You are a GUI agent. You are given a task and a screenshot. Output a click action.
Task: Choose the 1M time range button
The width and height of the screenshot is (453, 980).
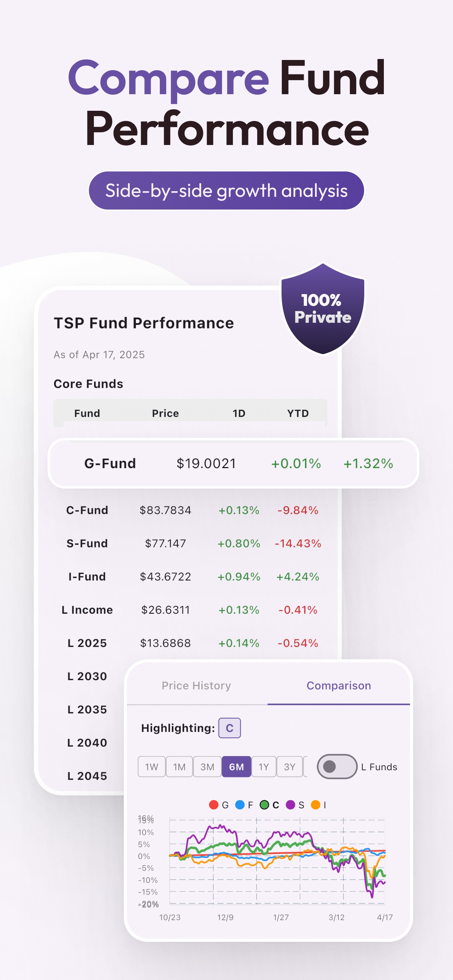click(179, 767)
